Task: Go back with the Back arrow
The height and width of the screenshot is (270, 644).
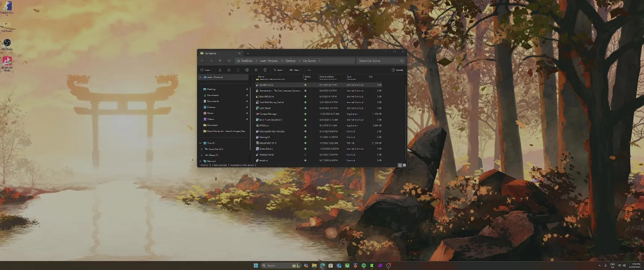Action: coord(202,61)
